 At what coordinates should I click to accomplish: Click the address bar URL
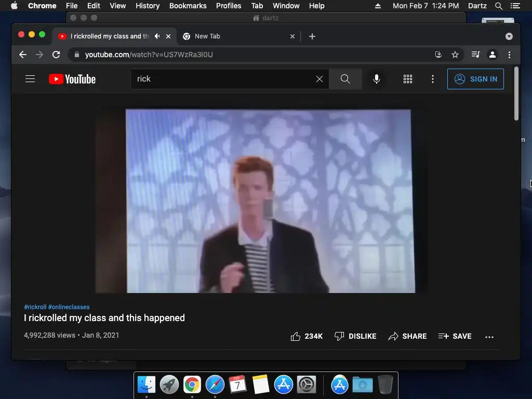(149, 55)
